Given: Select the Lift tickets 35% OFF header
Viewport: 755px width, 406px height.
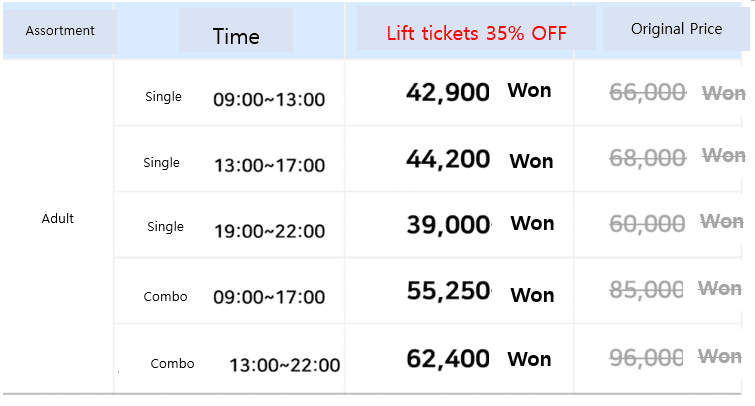Looking at the screenshot, I should pos(476,33).
